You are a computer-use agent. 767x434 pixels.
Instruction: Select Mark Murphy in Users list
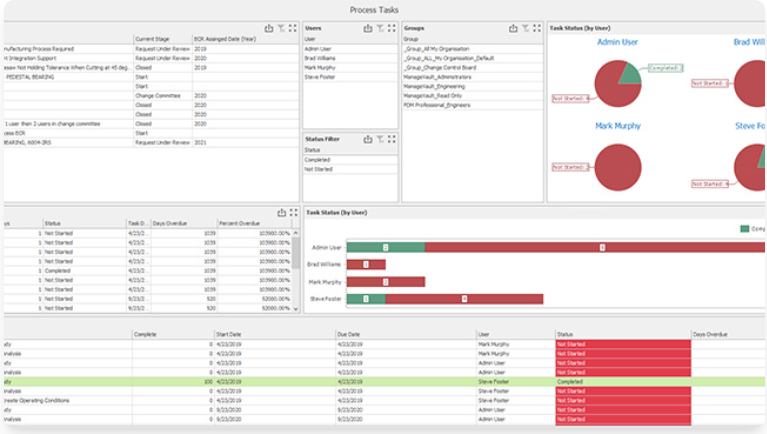(350, 68)
